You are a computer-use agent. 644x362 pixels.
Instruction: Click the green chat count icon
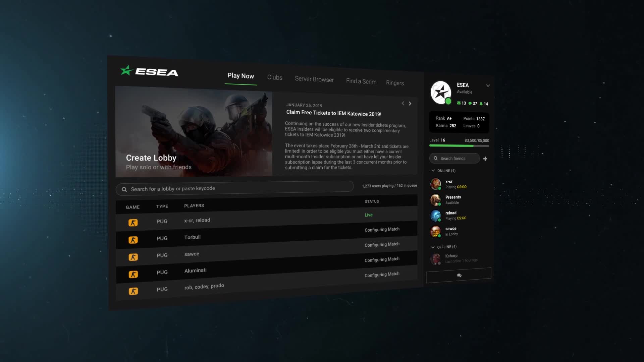tap(470, 104)
